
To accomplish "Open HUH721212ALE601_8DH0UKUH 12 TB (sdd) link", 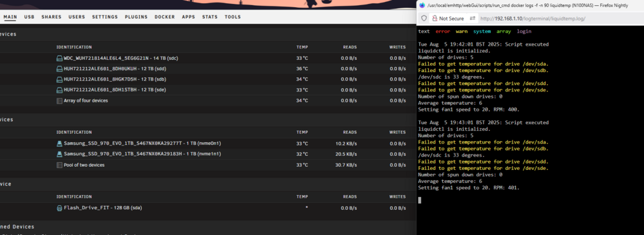I will click(115, 69).
